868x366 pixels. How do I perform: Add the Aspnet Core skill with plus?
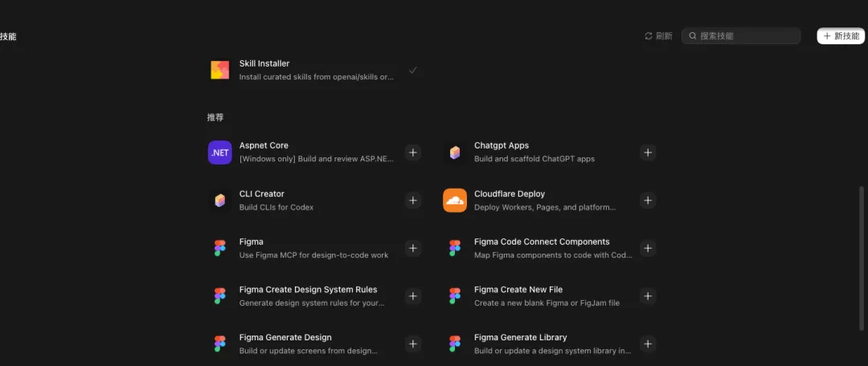(x=413, y=152)
